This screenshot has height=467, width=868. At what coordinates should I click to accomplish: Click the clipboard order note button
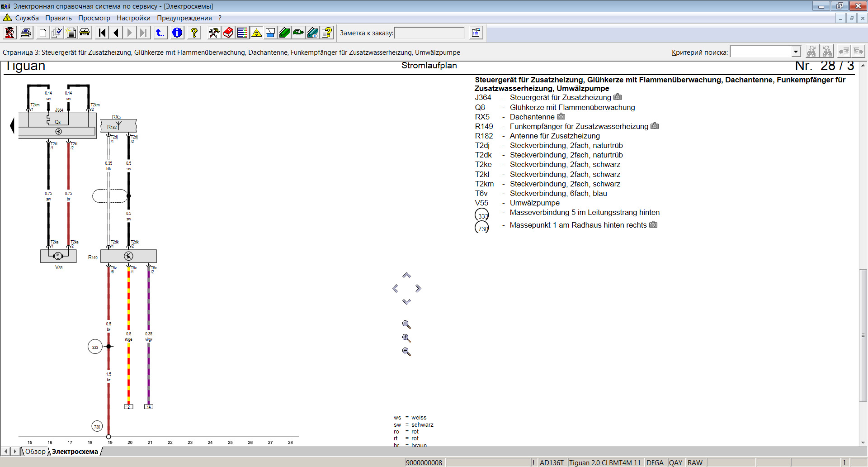476,33
